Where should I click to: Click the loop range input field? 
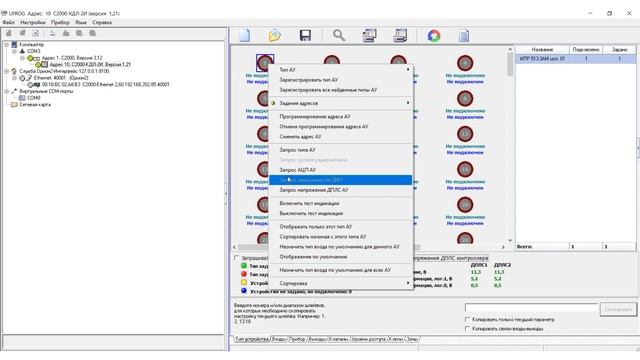pos(531,308)
